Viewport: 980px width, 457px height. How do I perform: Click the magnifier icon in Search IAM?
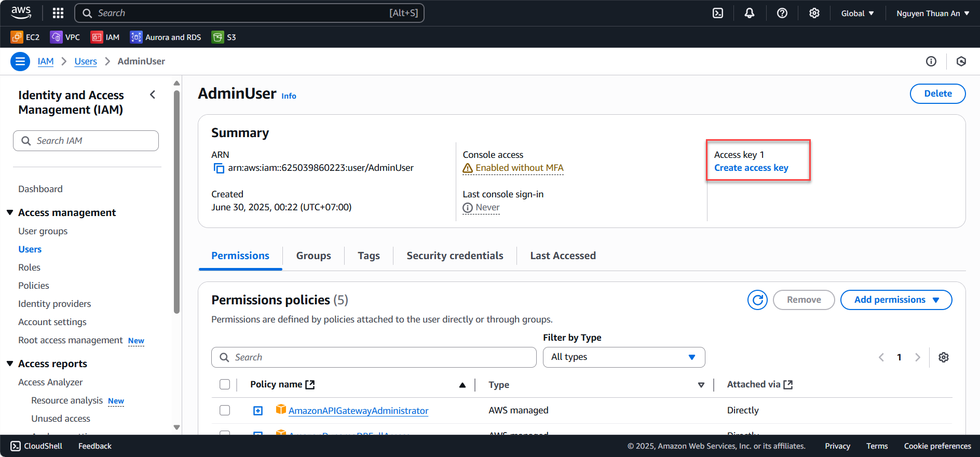[26, 141]
